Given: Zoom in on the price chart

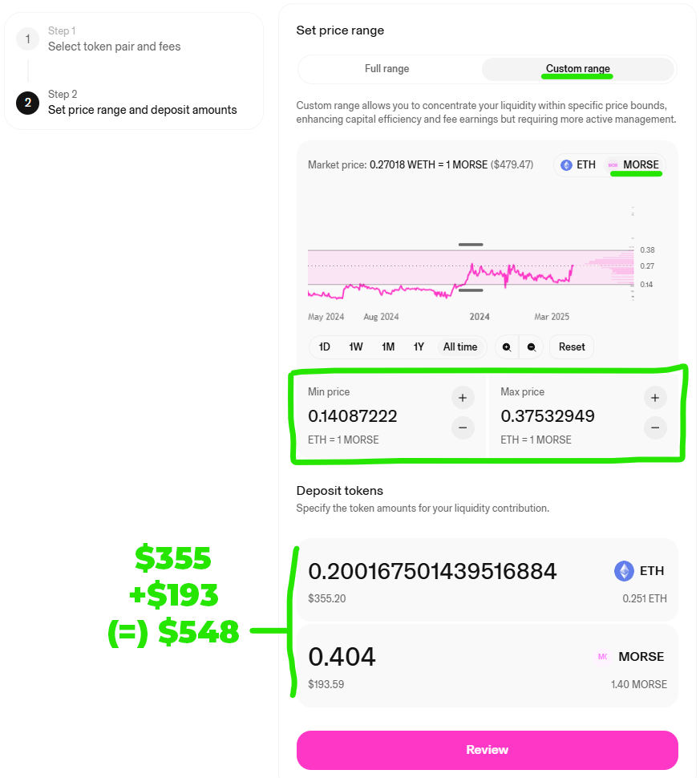Looking at the screenshot, I should coord(507,347).
